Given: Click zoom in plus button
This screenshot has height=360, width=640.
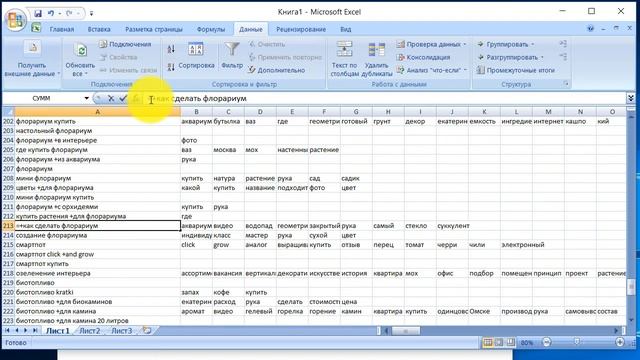Looking at the screenshot, I should pyautogui.click(x=620, y=342).
